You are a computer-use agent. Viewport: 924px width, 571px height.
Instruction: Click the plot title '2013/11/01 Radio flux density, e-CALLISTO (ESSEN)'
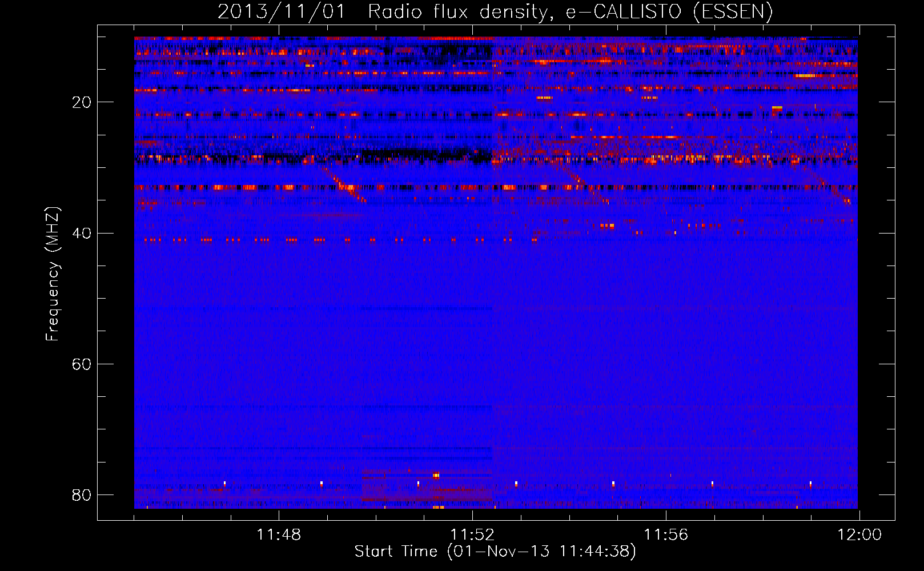(495, 11)
